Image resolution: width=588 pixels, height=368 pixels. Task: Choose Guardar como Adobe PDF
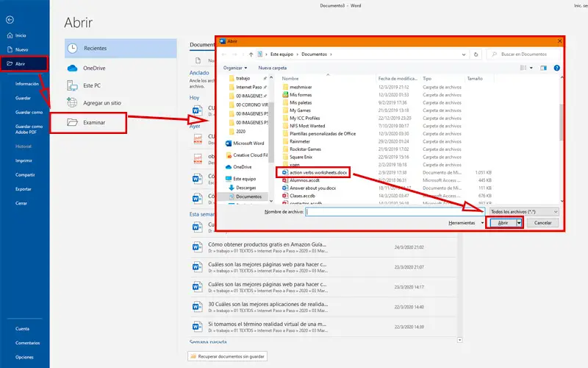pyautogui.click(x=29, y=130)
